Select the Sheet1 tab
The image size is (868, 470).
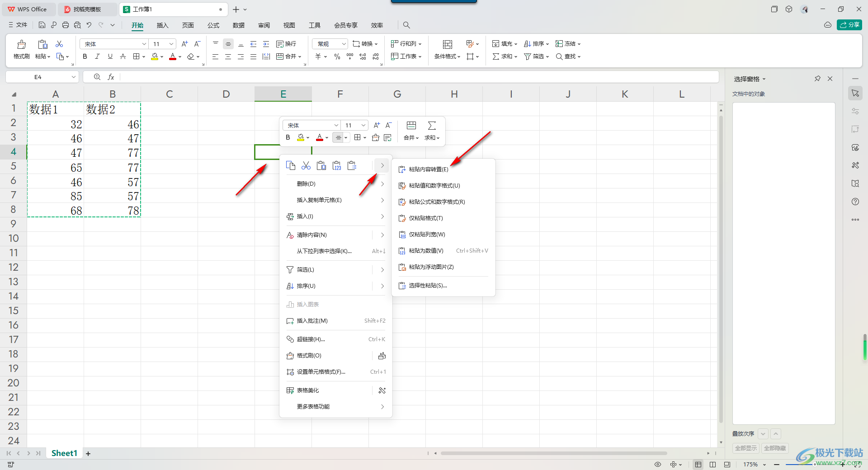tap(64, 453)
